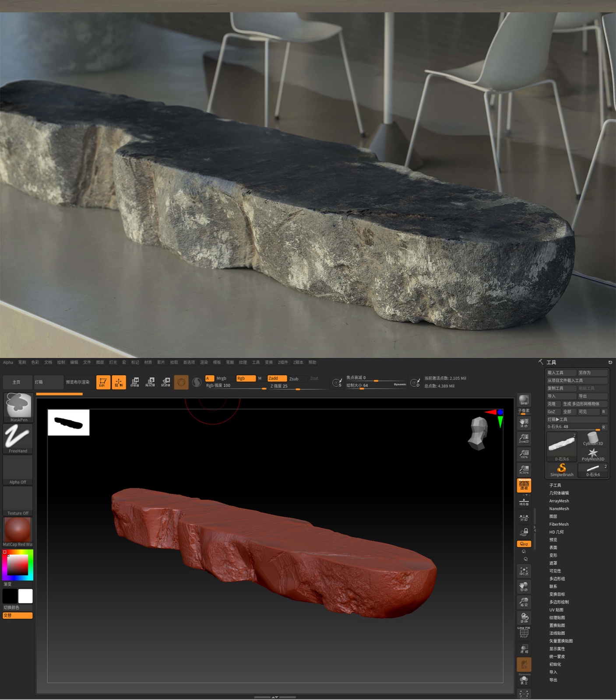
Task: Select the SimpleBrush tool
Action: [561, 470]
